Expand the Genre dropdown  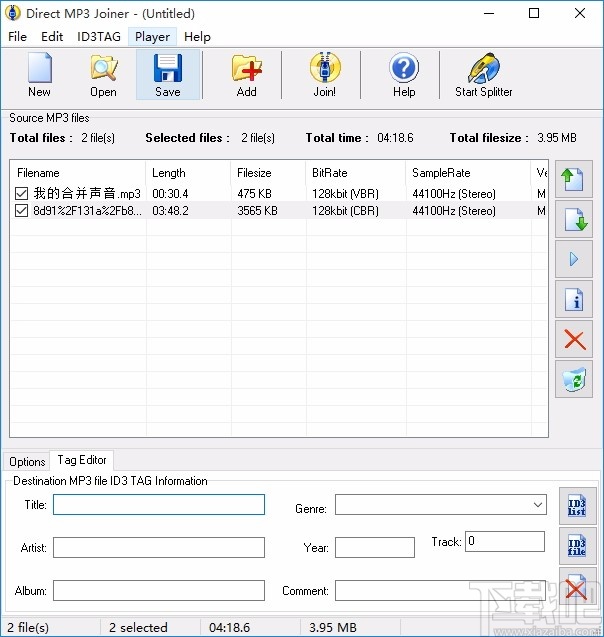(537, 505)
